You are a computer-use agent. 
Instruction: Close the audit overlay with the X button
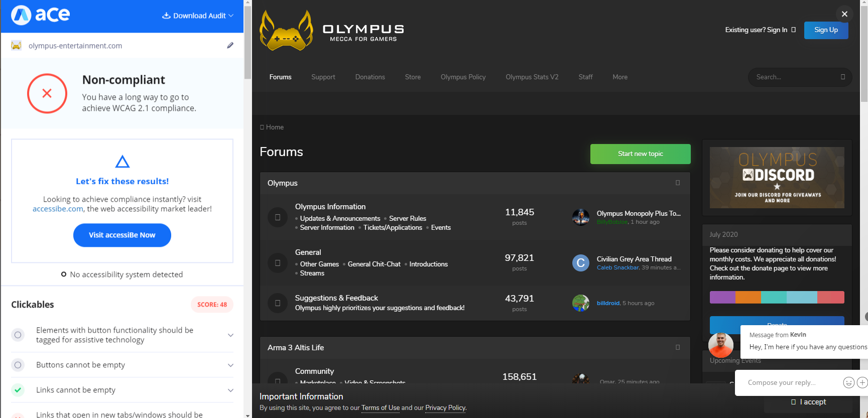coord(844,14)
